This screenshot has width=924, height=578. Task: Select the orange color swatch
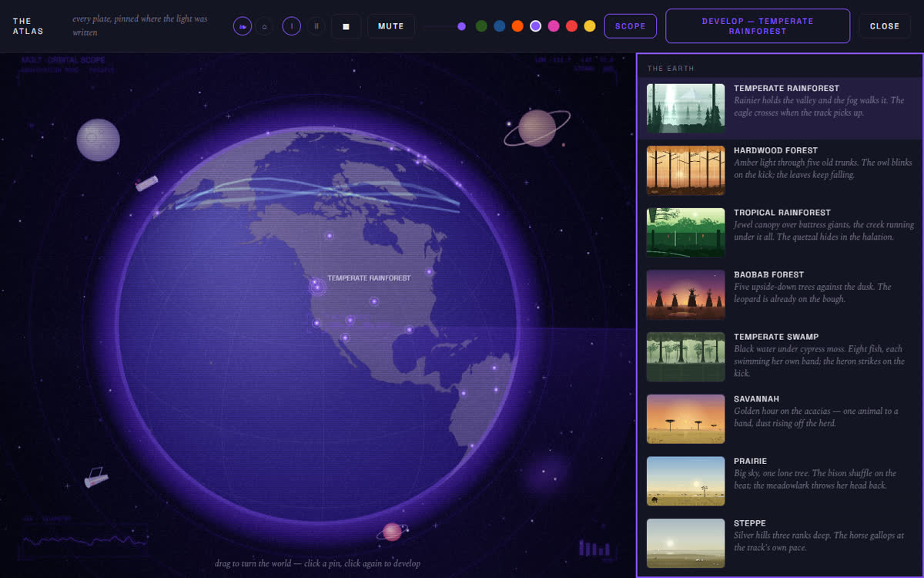coord(517,26)
